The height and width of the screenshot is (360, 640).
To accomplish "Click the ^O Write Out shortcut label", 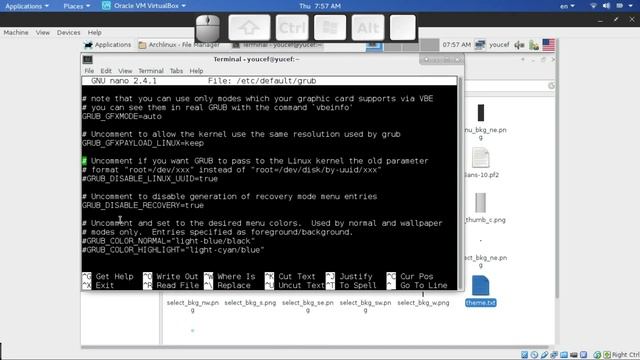I will (x=171, y=276).
